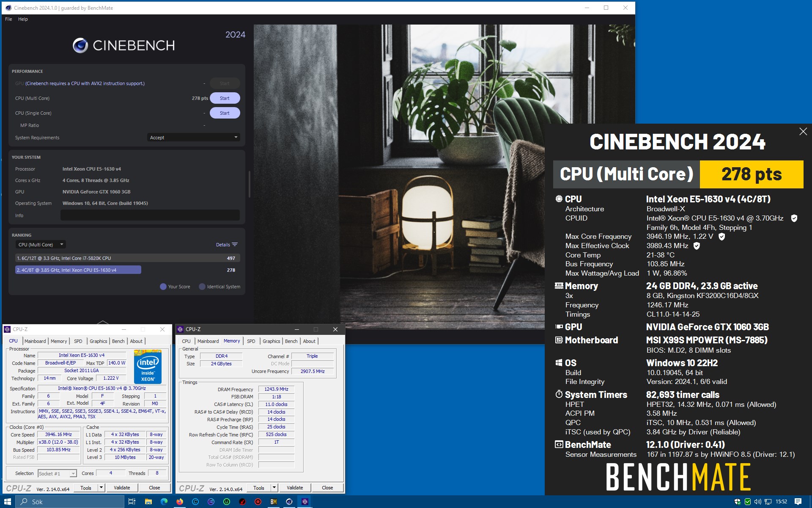
Task: Click the Identical System legend dot
Action: (x=202, y=287)
